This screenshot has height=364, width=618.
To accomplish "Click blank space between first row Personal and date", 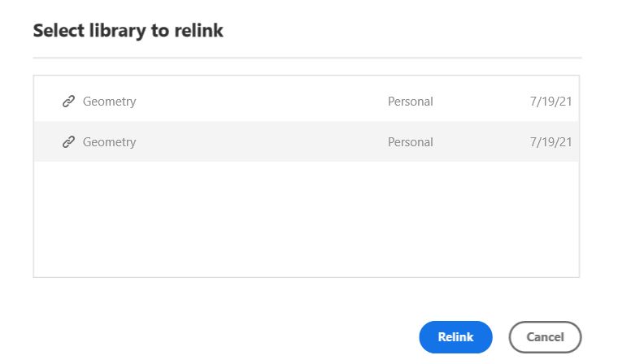I will pos(480,102).
